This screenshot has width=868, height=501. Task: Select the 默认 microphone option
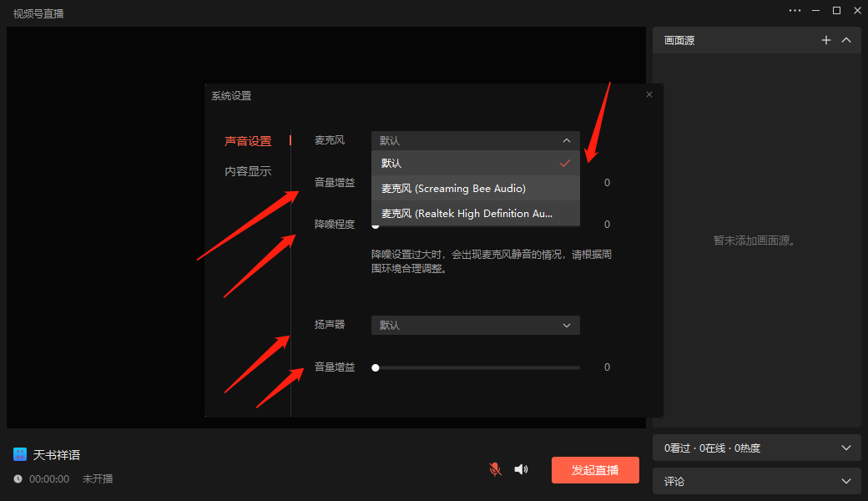476,164
